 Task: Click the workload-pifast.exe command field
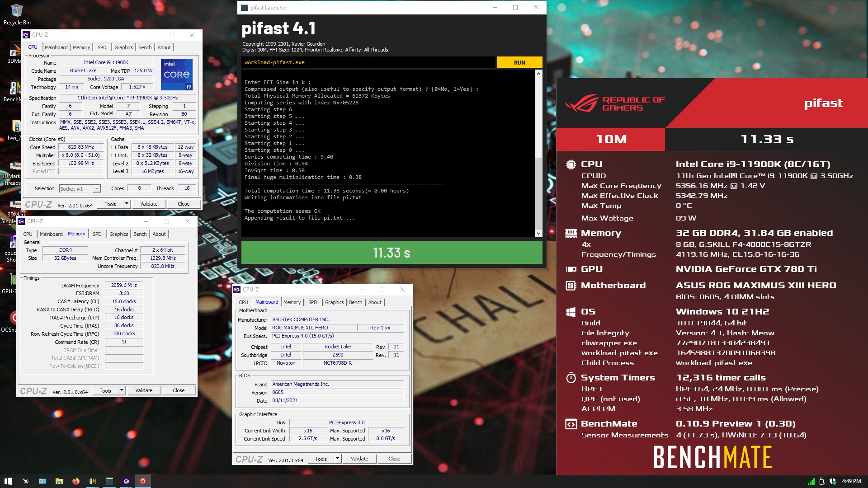point(368,62)
